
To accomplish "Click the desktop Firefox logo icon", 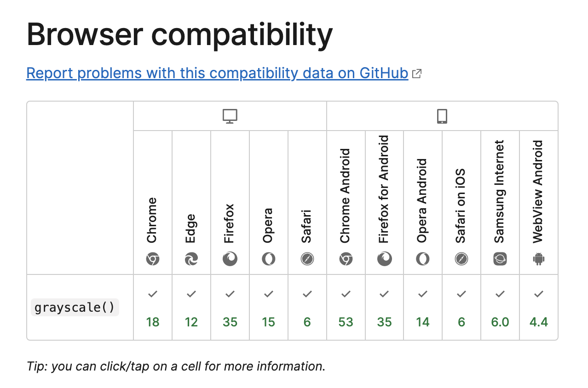I will tap(230, 260).
